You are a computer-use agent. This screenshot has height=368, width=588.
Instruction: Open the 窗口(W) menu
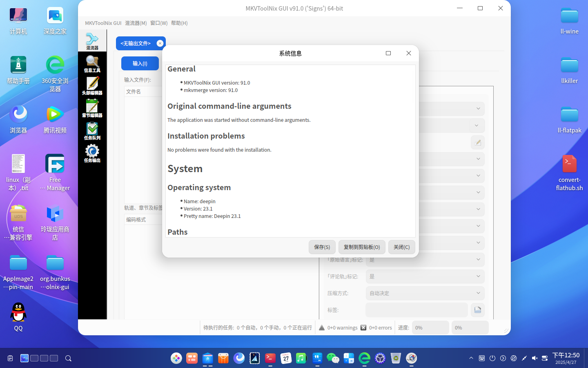pos(159,23)
